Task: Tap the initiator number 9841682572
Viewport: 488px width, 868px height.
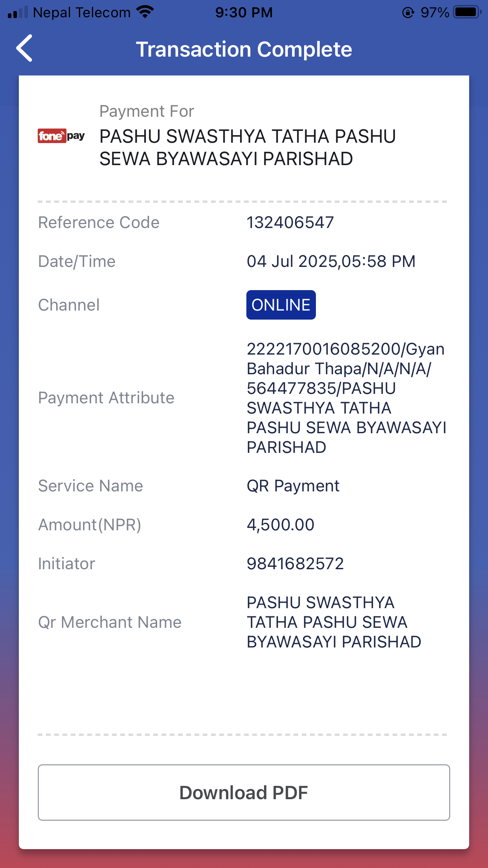Action: pos(295,564)
